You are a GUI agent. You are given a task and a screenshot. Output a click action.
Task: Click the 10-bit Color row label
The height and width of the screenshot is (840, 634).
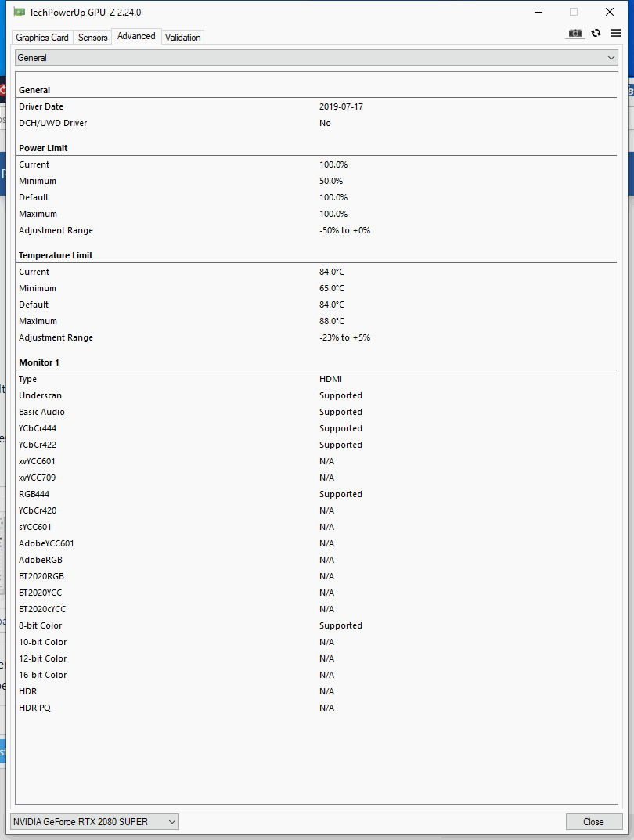pyautogui.click(x=43, y=642)
